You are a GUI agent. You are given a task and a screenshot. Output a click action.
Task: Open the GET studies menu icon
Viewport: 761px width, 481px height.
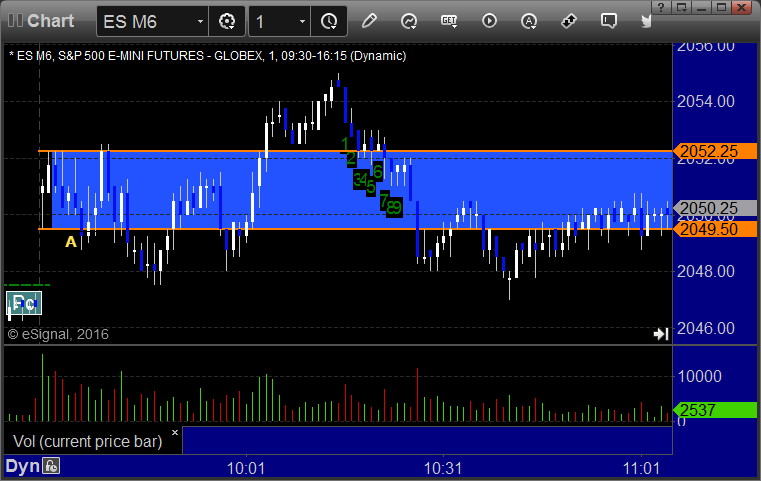pos(449,21)
